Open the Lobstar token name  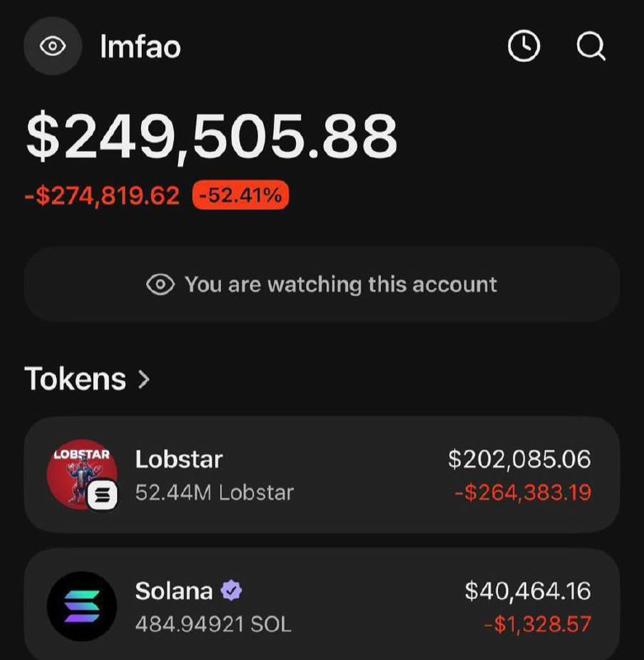point(179,459)
